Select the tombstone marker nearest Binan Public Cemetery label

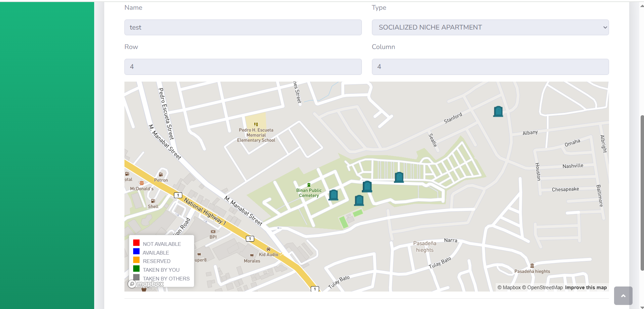click(333, 195)
